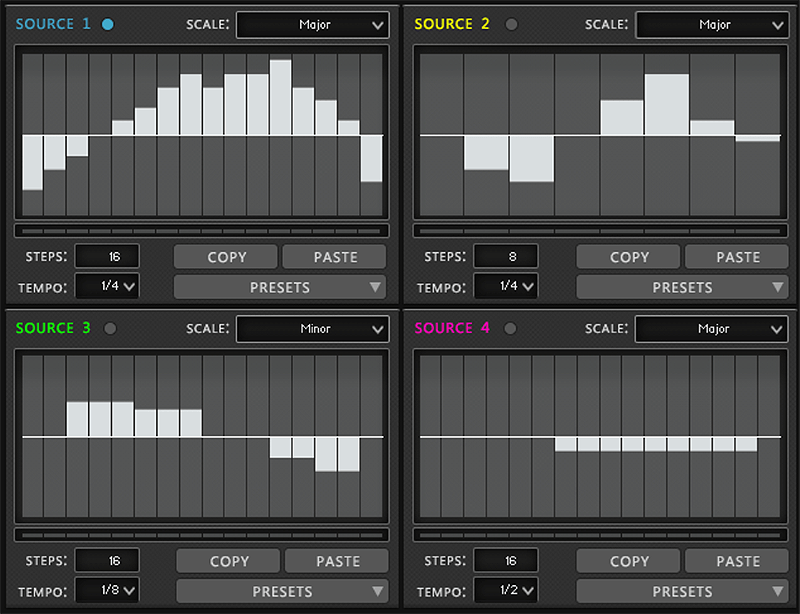Open the Source 4 scale dropdown
This screenshot has height=614, width=800.
tap(711, 328)
